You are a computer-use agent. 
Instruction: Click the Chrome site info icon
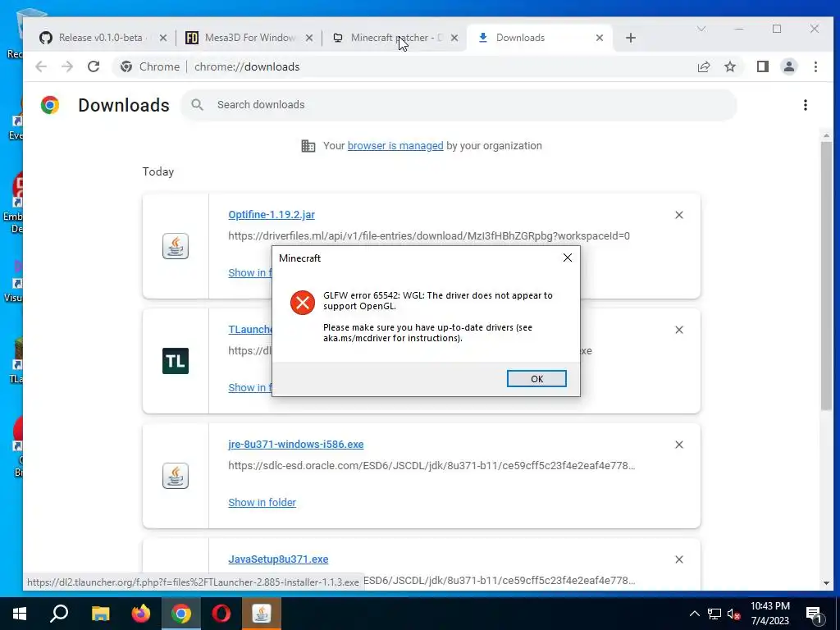click(126, 66)
